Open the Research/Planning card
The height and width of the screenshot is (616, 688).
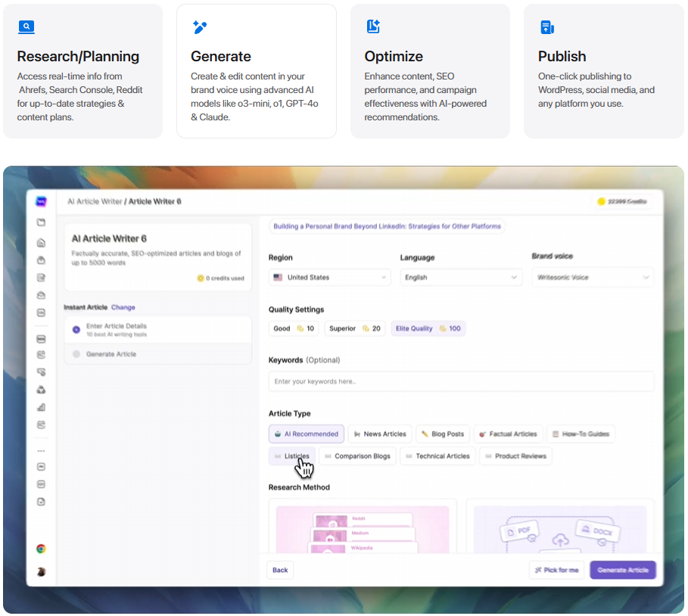tap(83, 72)
